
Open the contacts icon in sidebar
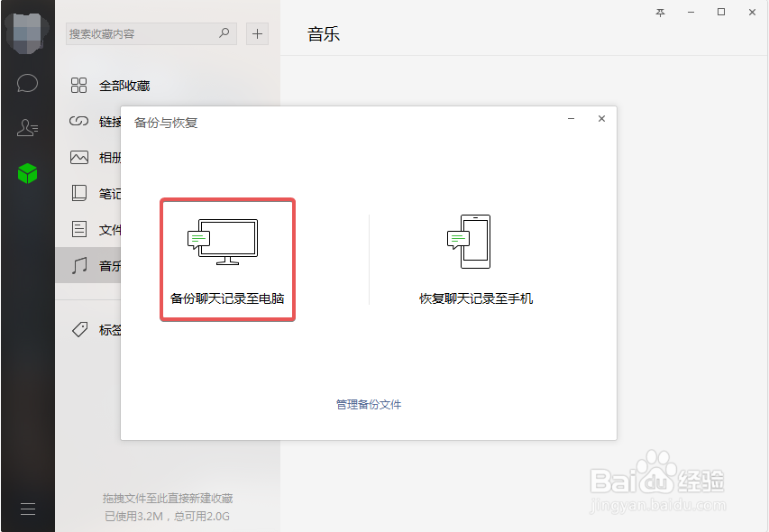(27, 127)
